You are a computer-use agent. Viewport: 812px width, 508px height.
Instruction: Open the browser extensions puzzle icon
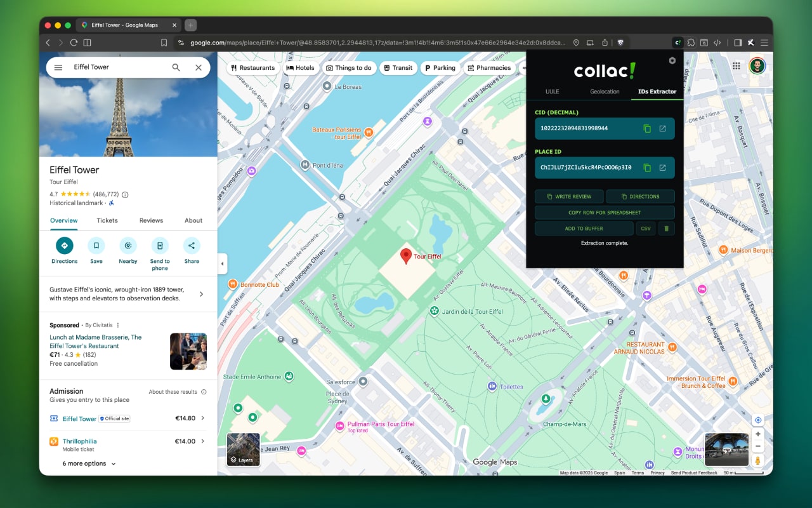tap(691, 43)
